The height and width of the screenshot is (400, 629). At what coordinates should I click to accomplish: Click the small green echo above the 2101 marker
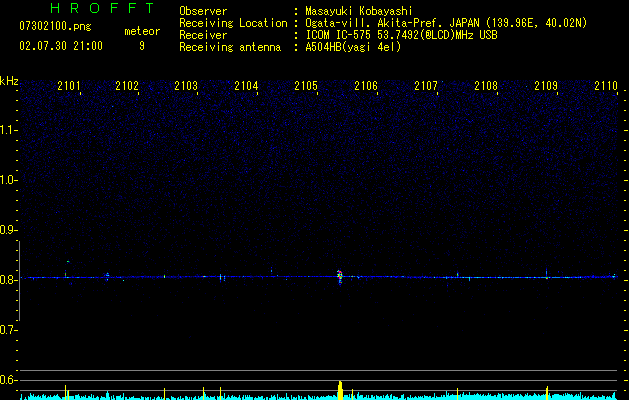point(68,262)
